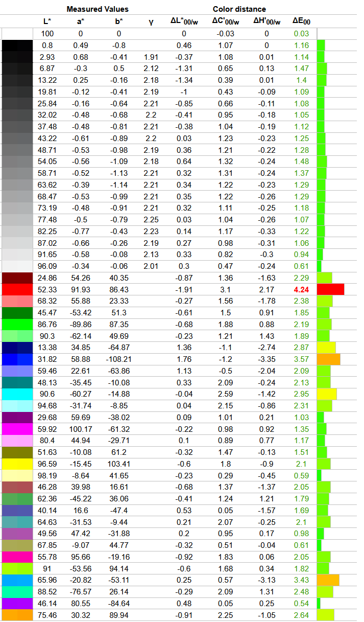Click the Color distance heading

(x=239, y=9)
